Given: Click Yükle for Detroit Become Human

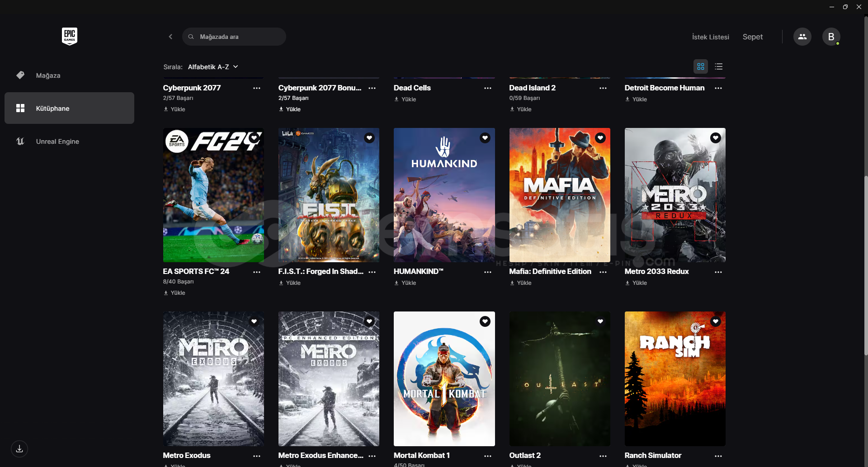Looking at the screenshot, I should [636, 99].
